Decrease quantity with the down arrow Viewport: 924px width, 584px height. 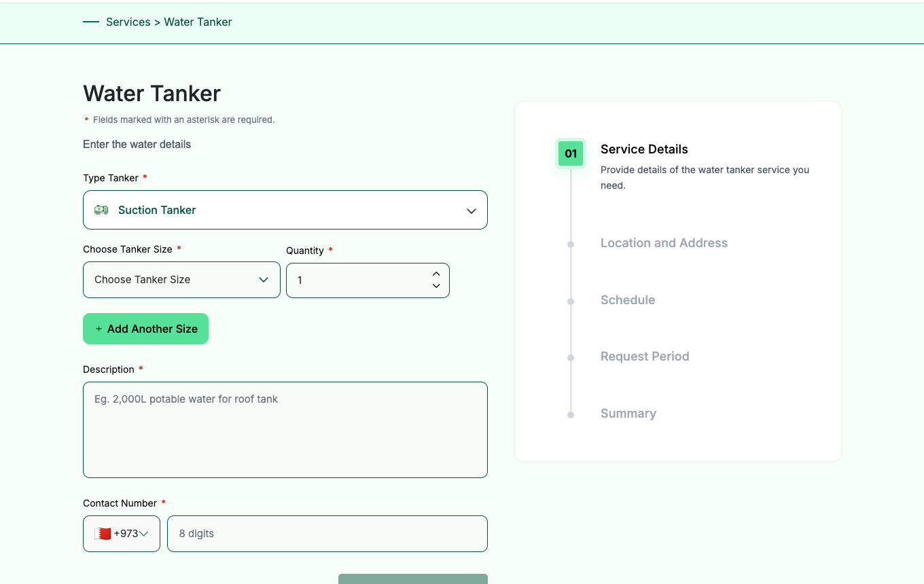click(x=436, y=286)
